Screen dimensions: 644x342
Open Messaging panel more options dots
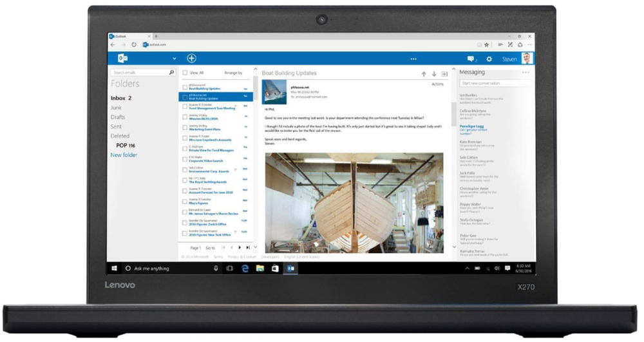click(x=526, y=73)
